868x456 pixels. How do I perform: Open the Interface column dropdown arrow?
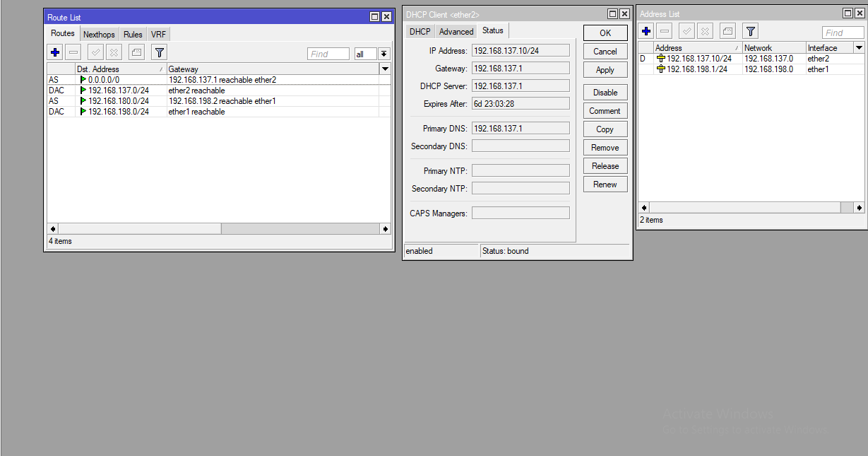tap(859, 47)
